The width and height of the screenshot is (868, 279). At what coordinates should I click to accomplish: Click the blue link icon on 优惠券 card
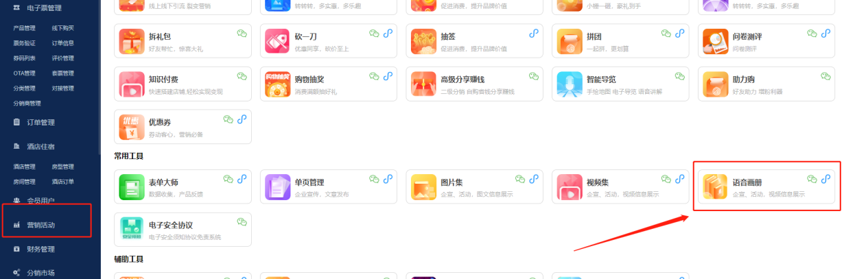(242, 119)
